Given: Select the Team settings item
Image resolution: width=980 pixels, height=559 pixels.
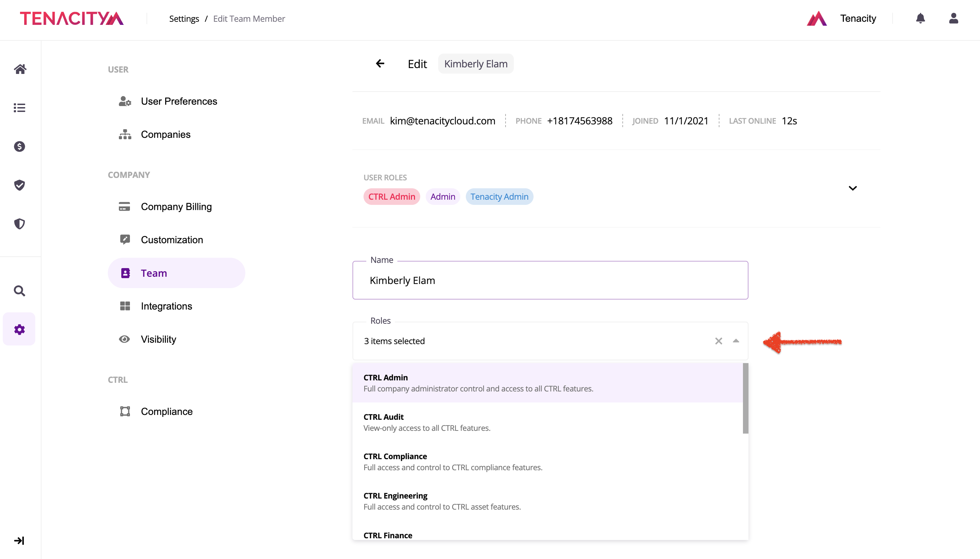Looking at the screenshot, I should tap(177, 273).
